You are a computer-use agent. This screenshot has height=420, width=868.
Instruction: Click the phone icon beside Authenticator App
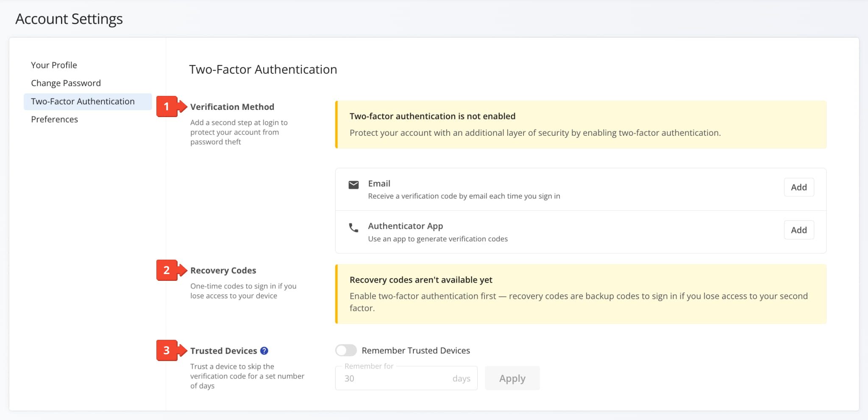[x=353, y=227]
